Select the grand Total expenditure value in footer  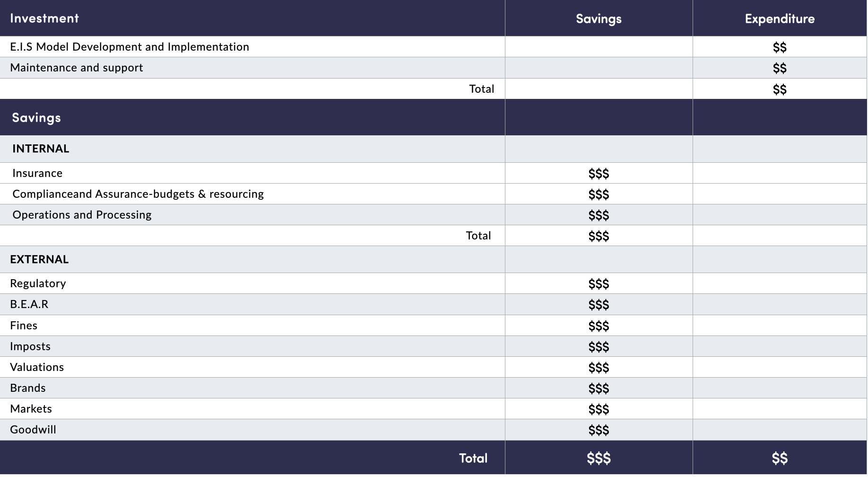(x=780, y=458)
